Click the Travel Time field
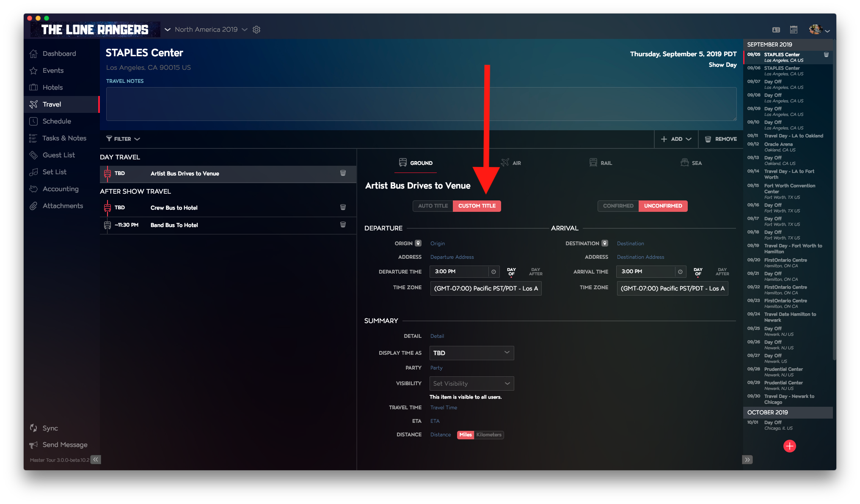 [x=444, y=408]
